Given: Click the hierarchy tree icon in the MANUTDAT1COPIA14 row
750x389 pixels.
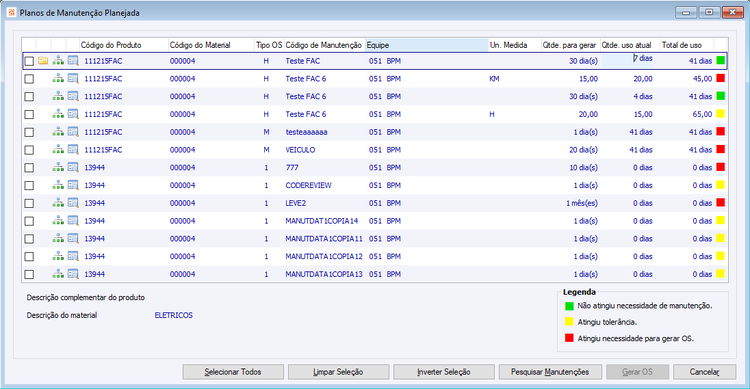Looking at the screenshot, I should (58, 220).
